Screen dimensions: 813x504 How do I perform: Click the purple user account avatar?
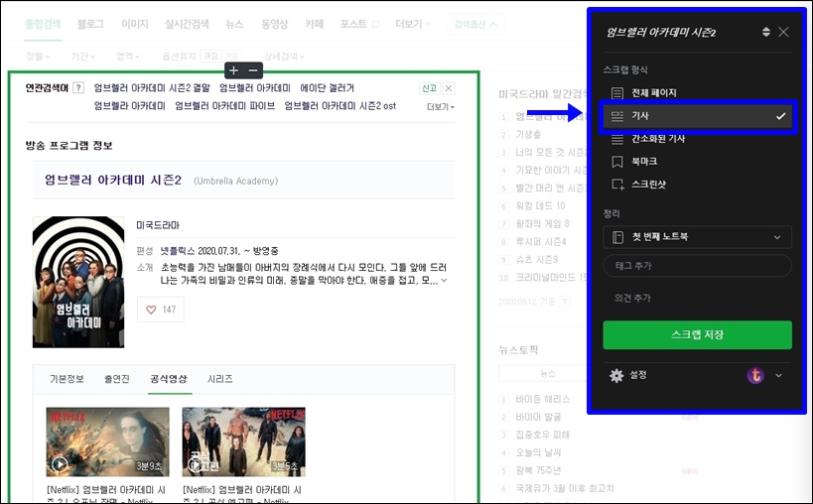pyautogui.click(x=755, y=375)
